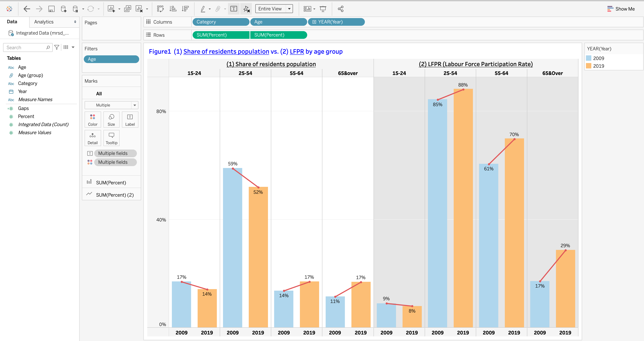
Task: Switch to the Analytics tab
Action: click(x=44, y=22)
